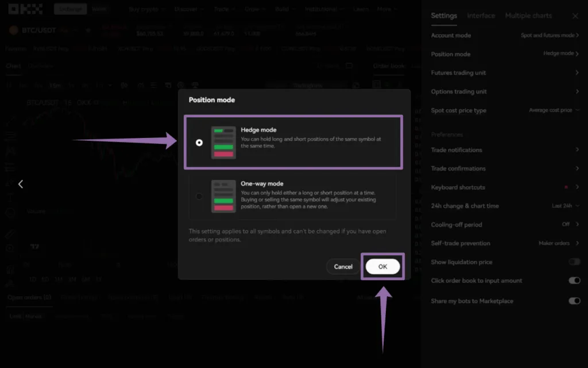Confirm position mode with OK
Viewport: 588px width, 368px height.
[x=383, y=266]
